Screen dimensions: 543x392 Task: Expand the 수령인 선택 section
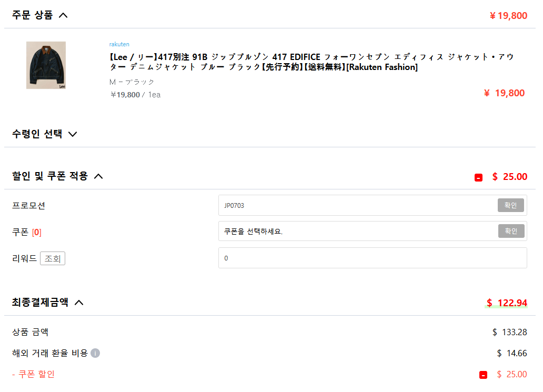point(73,134)
